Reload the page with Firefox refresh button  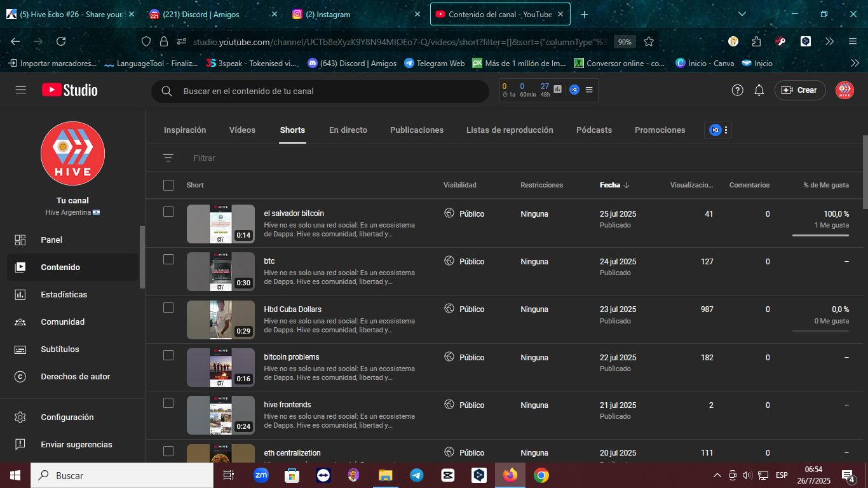pos(61,41)
